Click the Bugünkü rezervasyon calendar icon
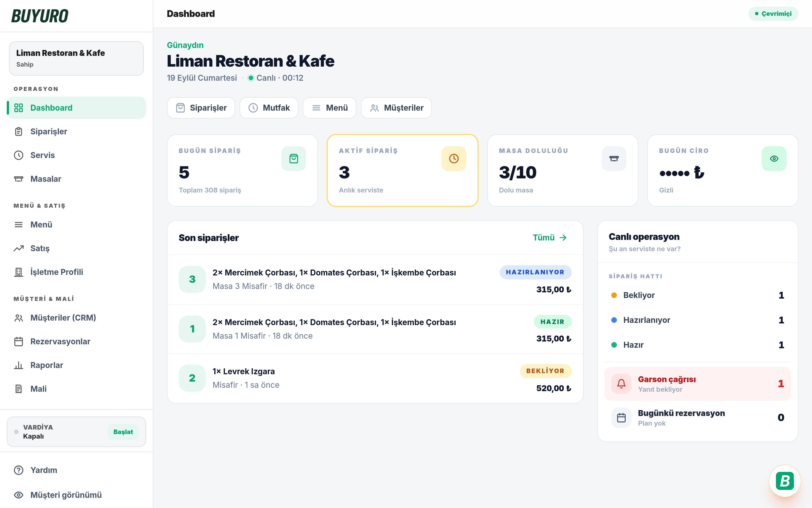Image resolution: width=812 pixels, height=508 pixels. pyautogui.click(x=621, y=418)
